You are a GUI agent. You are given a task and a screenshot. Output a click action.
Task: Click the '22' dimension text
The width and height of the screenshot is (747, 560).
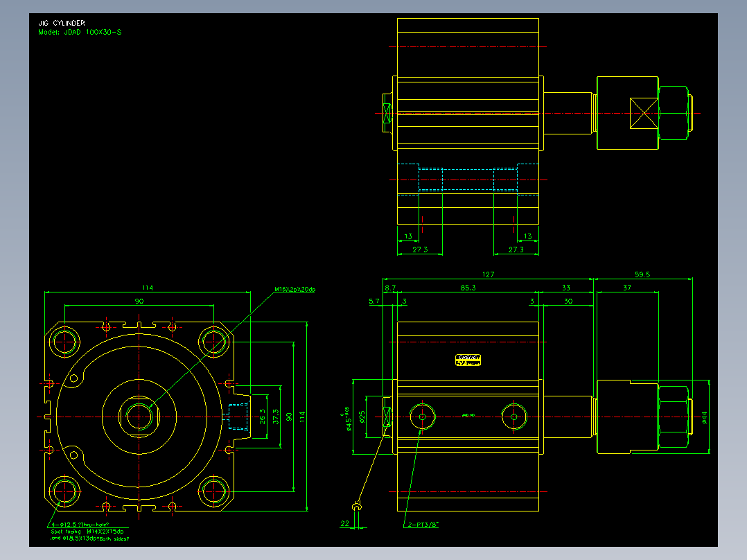(x=345, y=524)
